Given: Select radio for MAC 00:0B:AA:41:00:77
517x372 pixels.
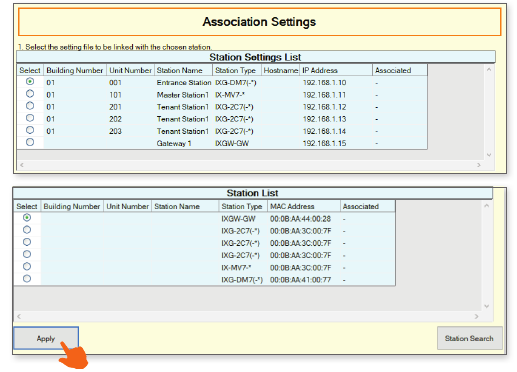Looking at the screenshot, I should [x=27, y=279].
